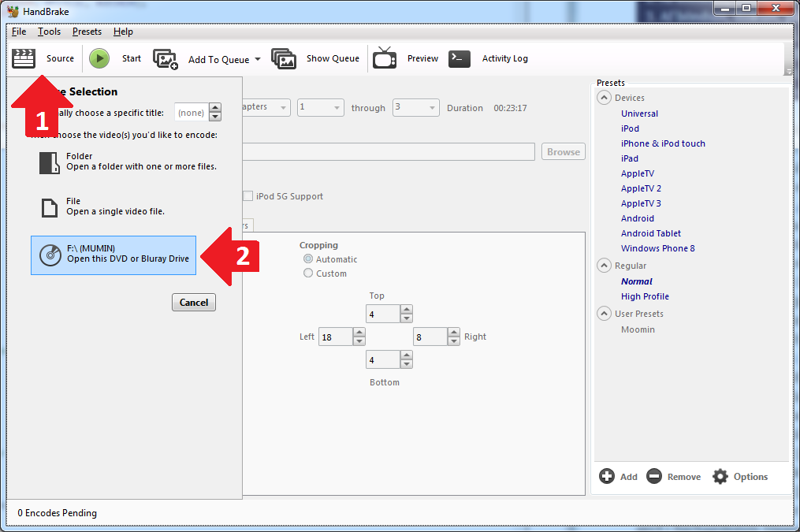800x532 pixels.
Task: Select the Custom cropping radio button
Action: (308, 273)
